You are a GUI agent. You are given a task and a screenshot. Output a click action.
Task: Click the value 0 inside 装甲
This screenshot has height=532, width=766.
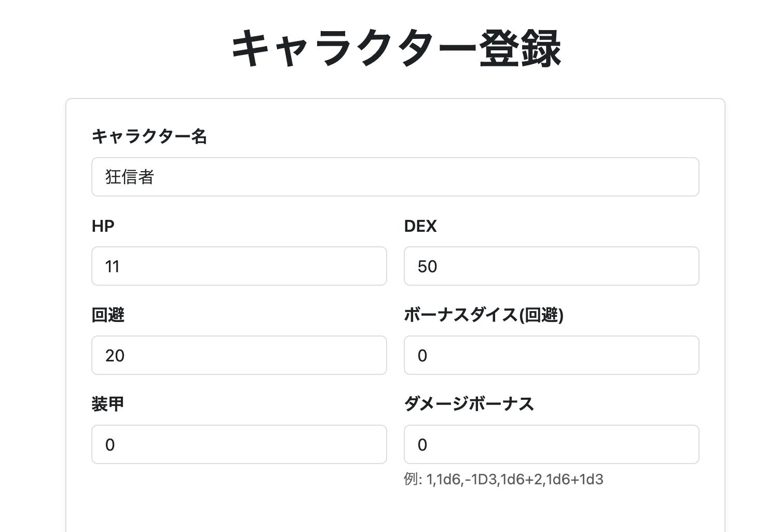coord(110,444)
